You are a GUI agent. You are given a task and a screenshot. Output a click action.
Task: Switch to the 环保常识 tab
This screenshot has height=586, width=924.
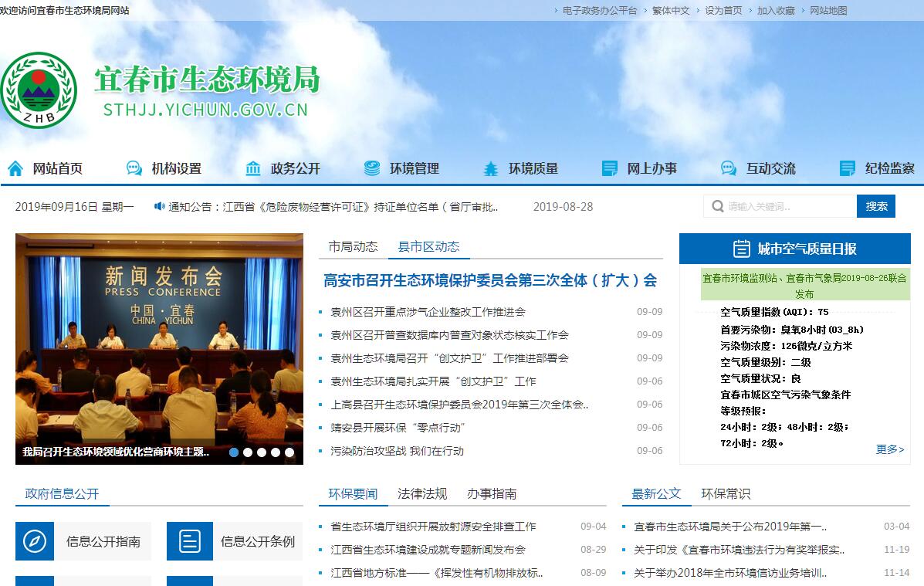[725, 493]
